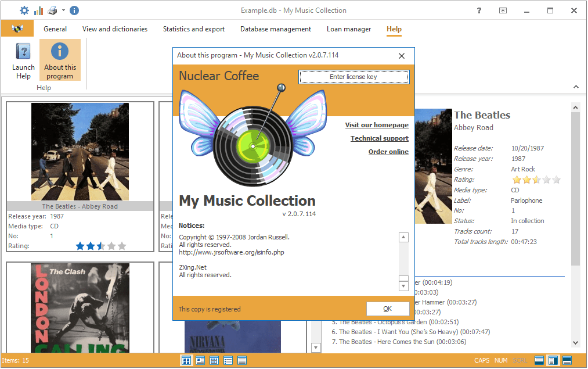Click the 00:47:23 total tracks length value
This screenshot has width=588, height=369.
pos(524,242)
